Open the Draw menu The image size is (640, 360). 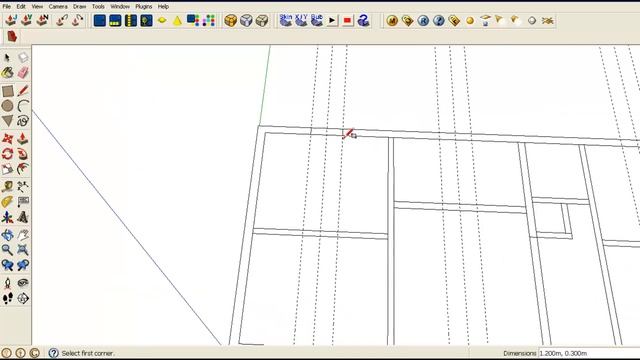point(80,7)
